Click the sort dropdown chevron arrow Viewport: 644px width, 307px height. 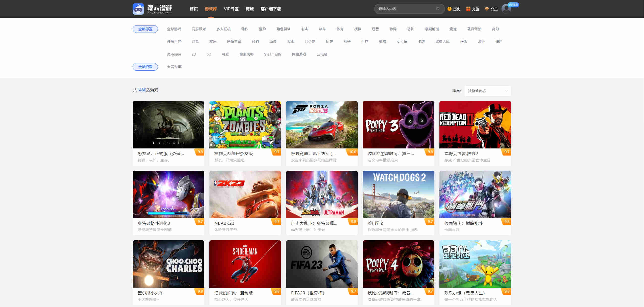(x=506, y=91)
